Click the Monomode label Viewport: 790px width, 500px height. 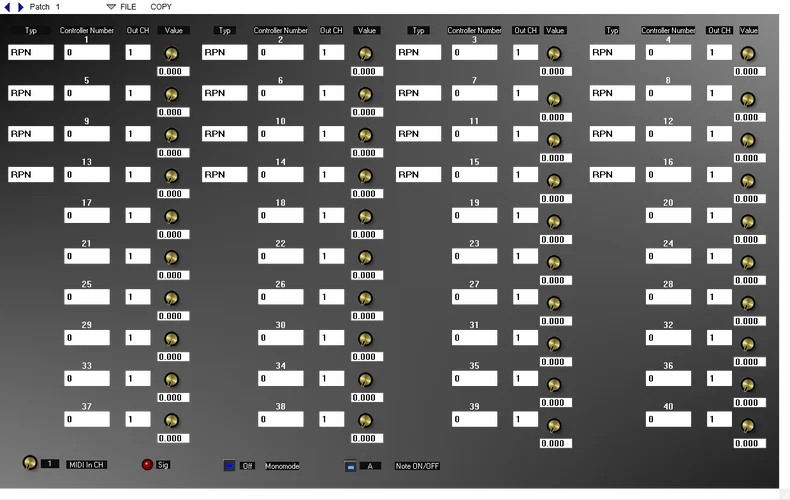(282, 466)
